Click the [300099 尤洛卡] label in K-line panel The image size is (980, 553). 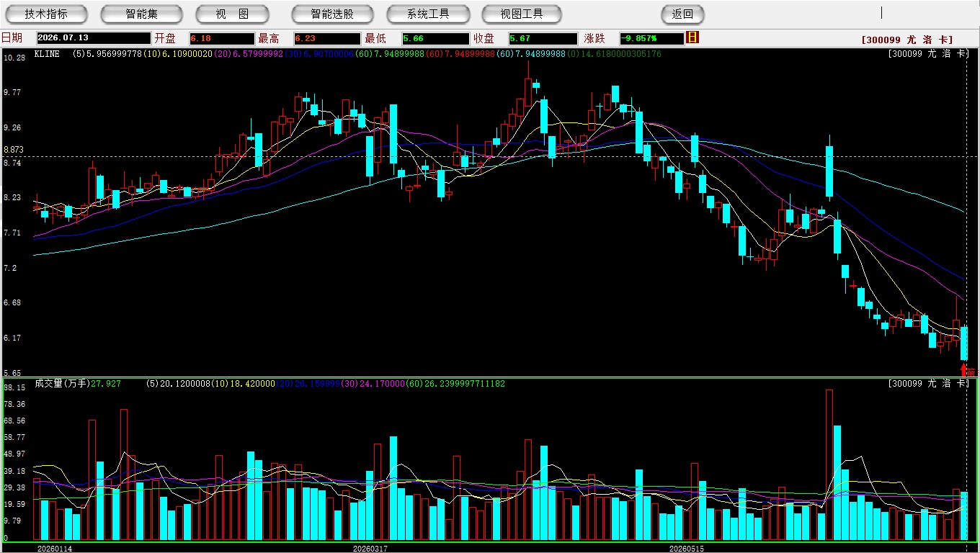pyautogui.click(x=928, y=53)
